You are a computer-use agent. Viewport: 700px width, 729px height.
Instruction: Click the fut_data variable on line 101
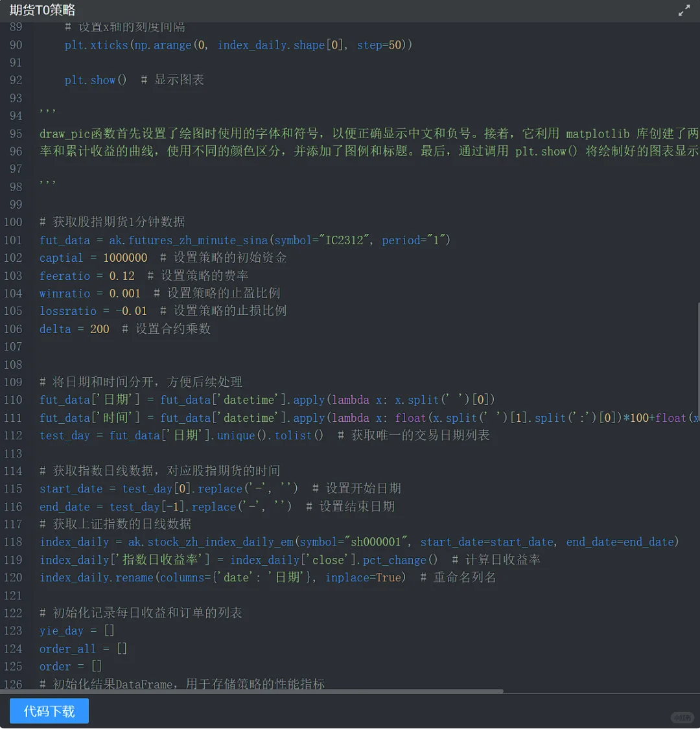65,240
